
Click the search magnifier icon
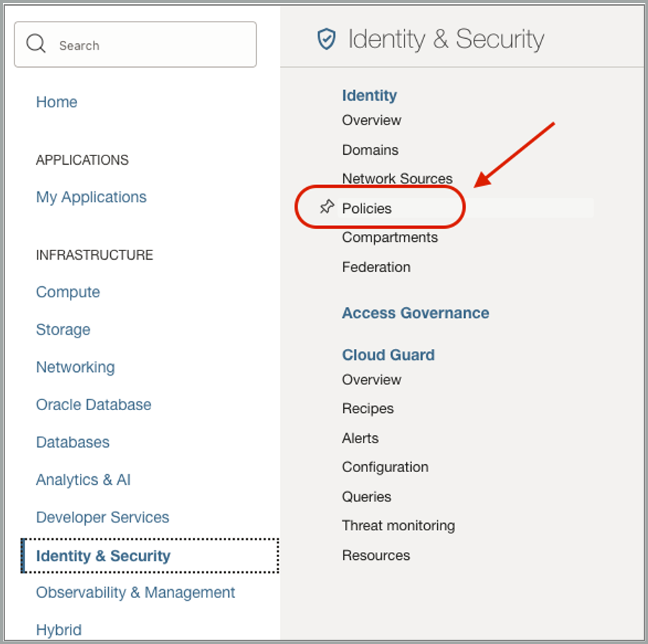pyautogui.click(x=36, y=45)
